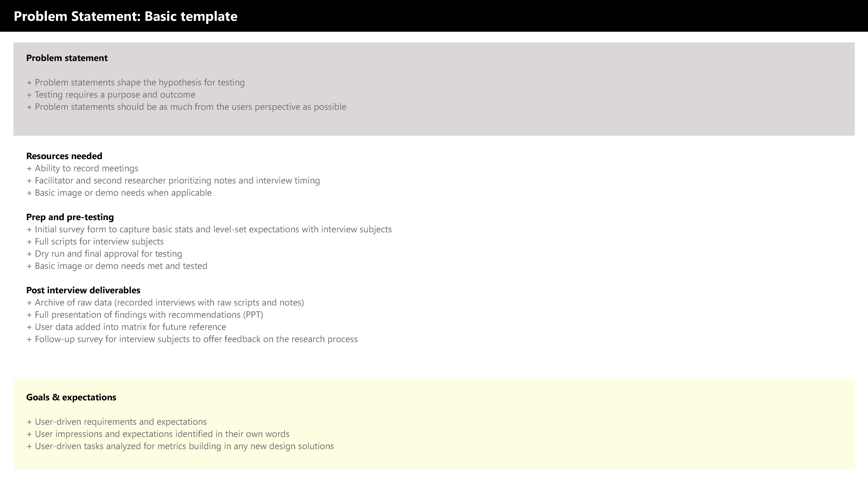
Task: Click the 'Follow-up survey for interview subjects' line
Action: pos(192,339)
